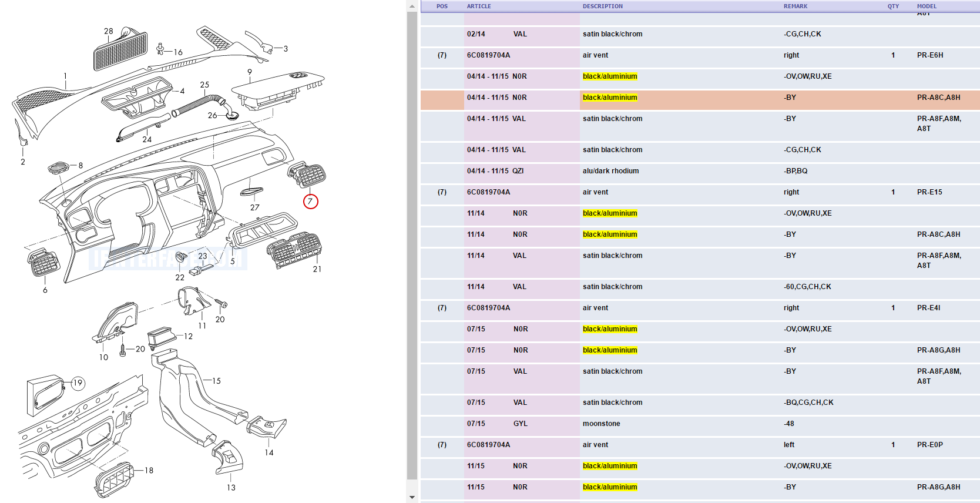Click callout number 14 in the diagram
Viewport: 980px width, 503px height.
point(269,452)
